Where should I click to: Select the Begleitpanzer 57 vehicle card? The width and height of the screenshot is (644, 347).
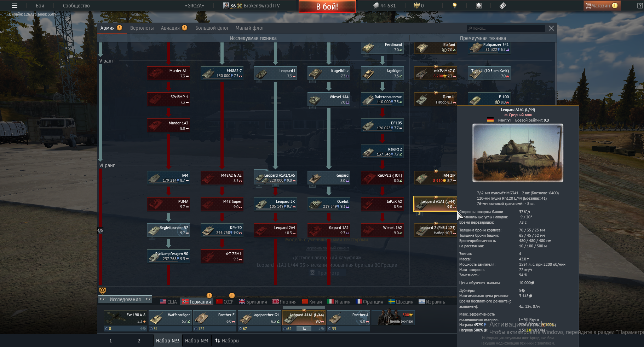click(x=168, y=230)
